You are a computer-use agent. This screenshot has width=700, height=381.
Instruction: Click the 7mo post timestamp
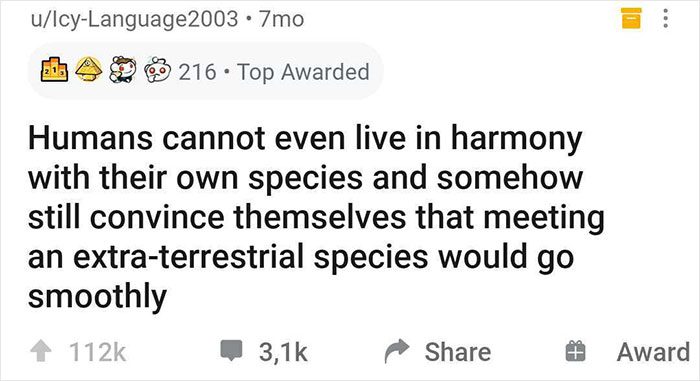coord(281,20)
